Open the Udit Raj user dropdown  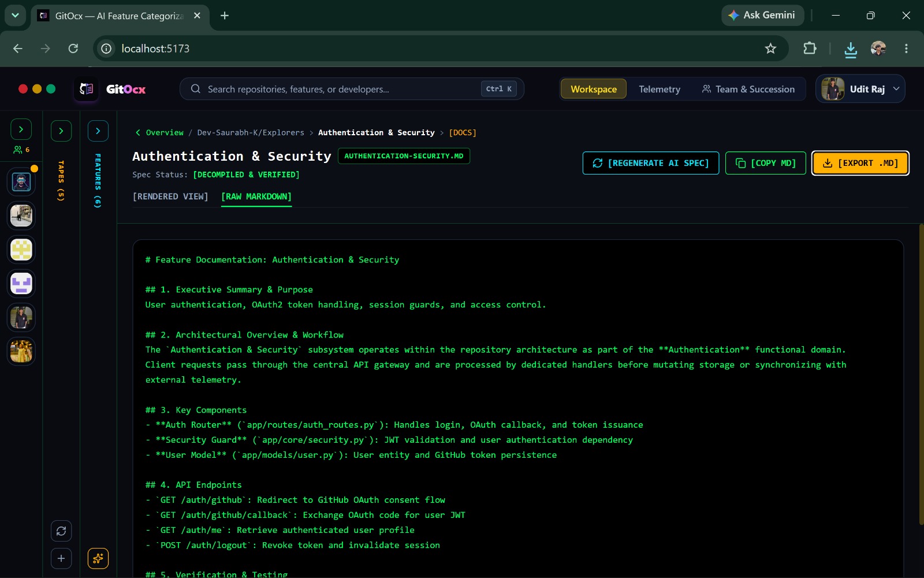coord(860,89)
